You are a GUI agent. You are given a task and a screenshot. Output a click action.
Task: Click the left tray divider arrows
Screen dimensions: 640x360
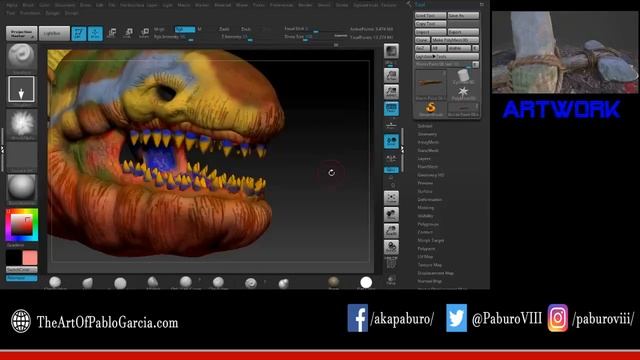(x=2, y=150)
